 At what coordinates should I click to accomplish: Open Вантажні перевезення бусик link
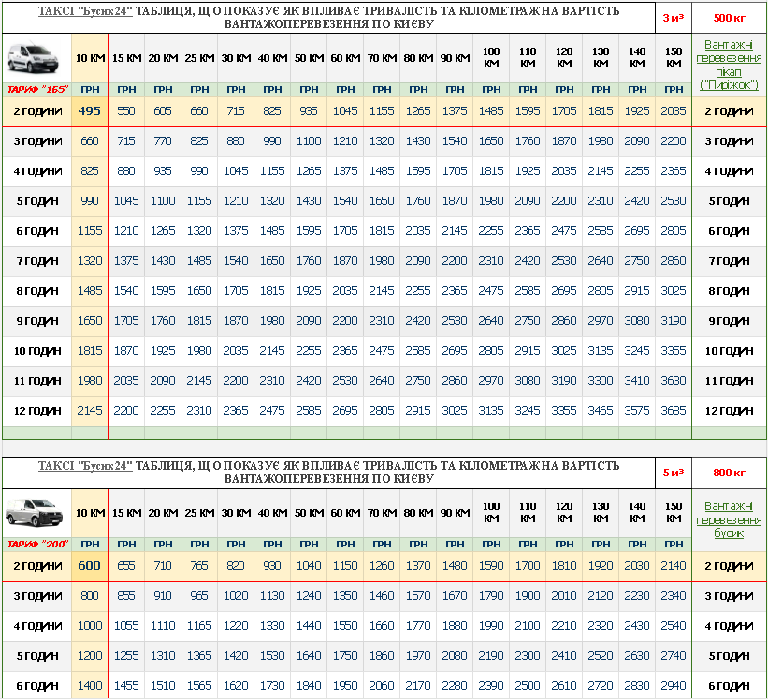(x=729, y=519)
